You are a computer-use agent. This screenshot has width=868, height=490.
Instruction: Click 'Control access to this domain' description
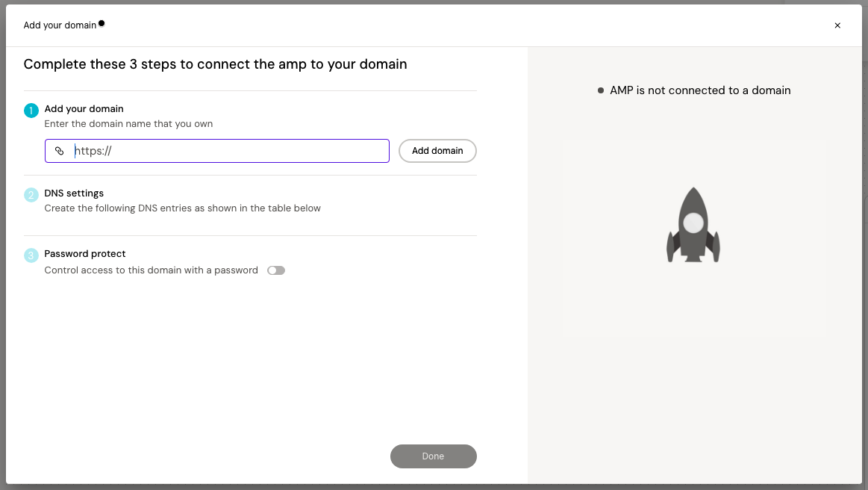click(151, 270)
